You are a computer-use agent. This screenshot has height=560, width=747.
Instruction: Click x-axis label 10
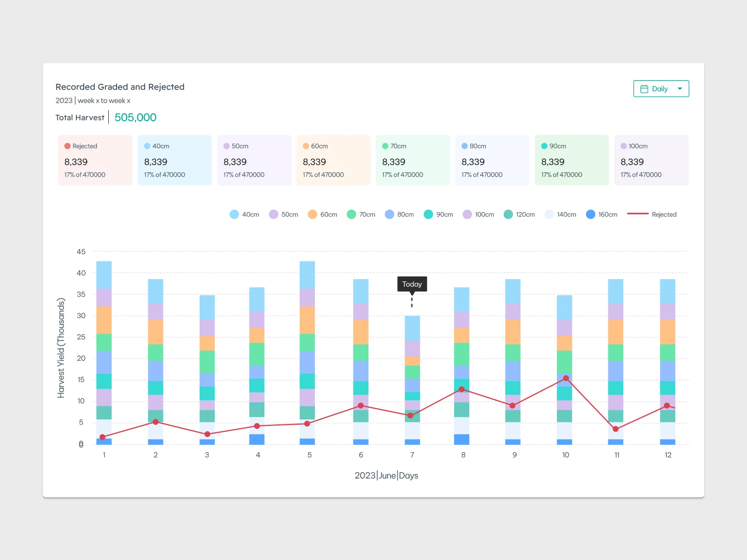[x=566, y=455]
